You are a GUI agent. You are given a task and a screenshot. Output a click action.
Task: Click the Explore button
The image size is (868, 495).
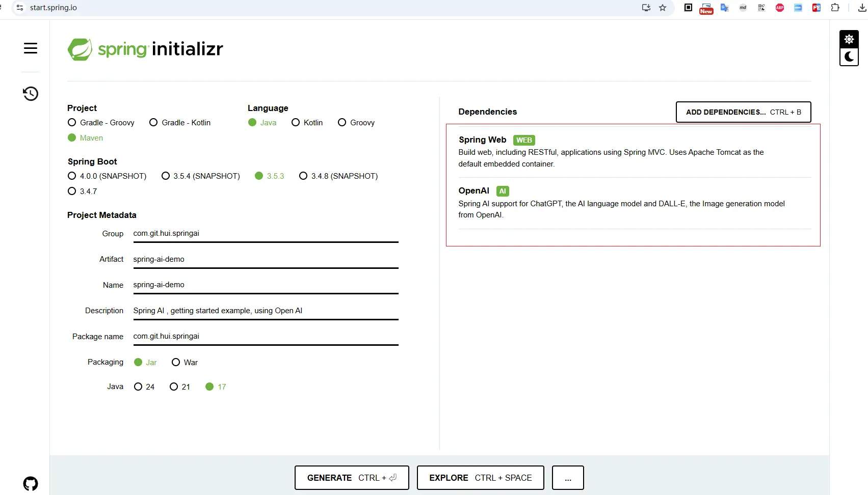480,478
